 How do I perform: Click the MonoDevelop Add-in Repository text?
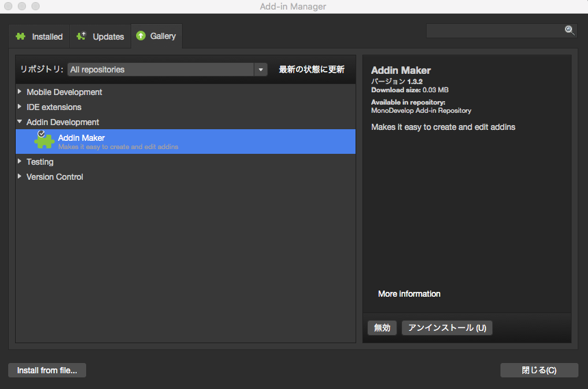pos(421,111)
